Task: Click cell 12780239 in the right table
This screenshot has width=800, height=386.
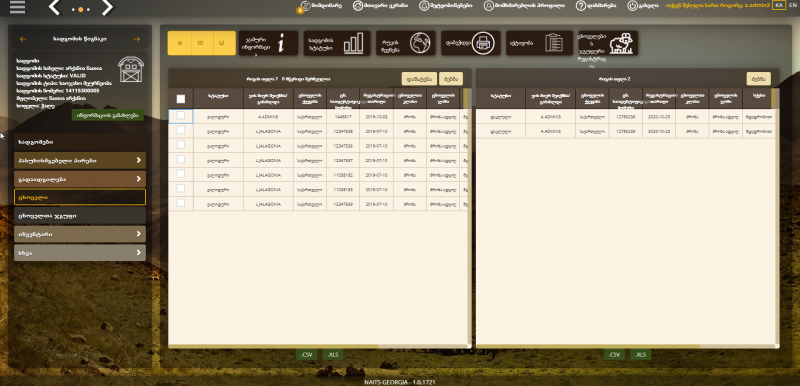Action: click(626, 131)
